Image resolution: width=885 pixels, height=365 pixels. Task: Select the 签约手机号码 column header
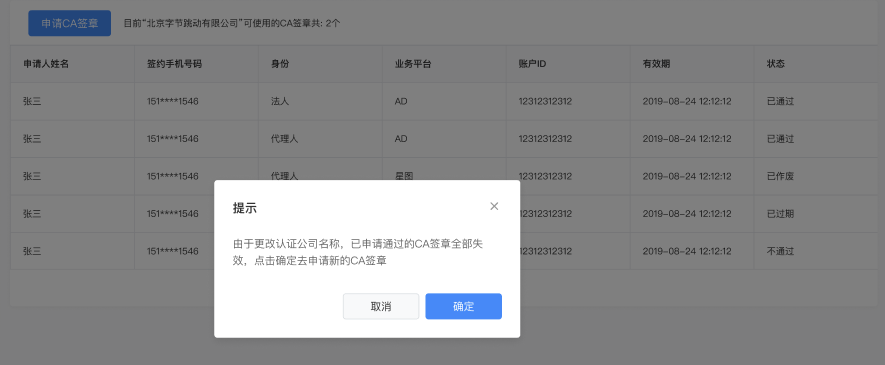(174, 64)
